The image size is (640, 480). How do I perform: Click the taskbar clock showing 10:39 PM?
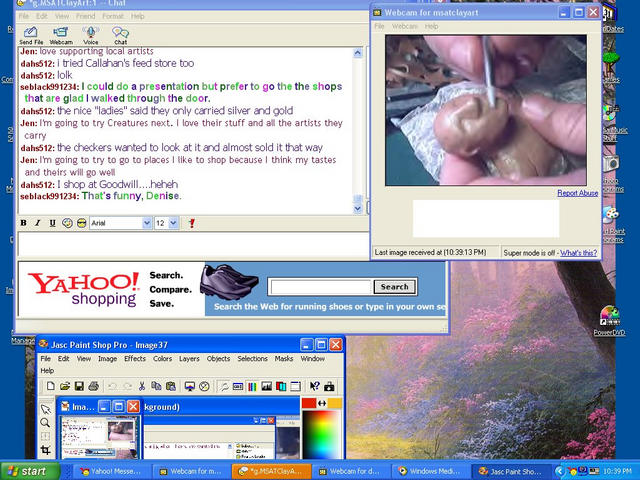[x=617, y=471]
